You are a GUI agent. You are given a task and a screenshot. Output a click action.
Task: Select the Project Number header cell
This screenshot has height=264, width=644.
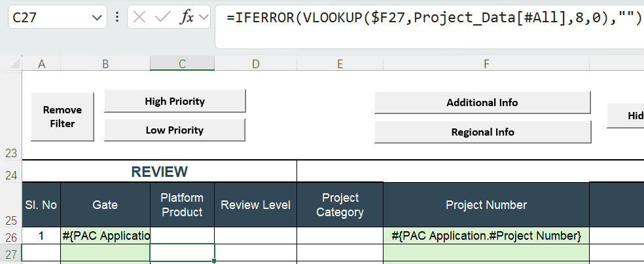(486, 205)
